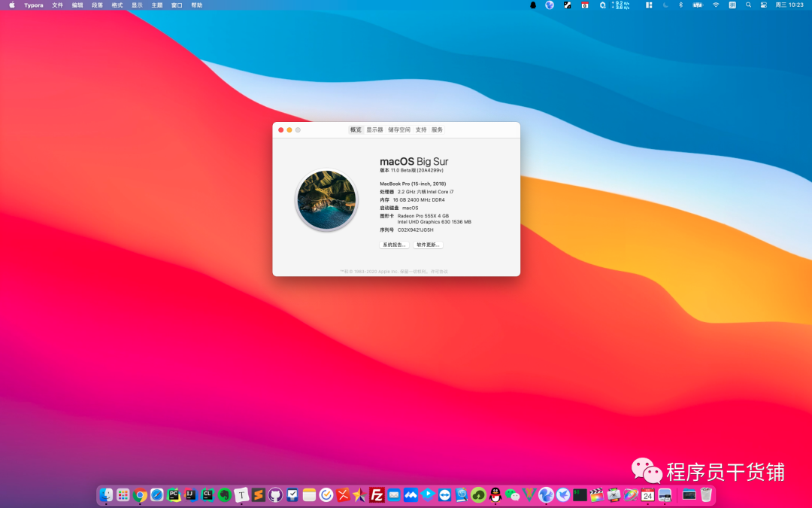This screenshot has width=812, height=508.
Task: Open Finder from the Dock
Action: click(106, 495)
